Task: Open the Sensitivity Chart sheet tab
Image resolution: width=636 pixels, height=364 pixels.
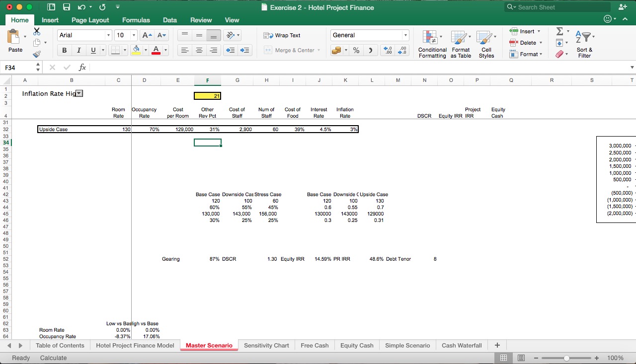Action: pyautogui.click(x=267, y=345)
